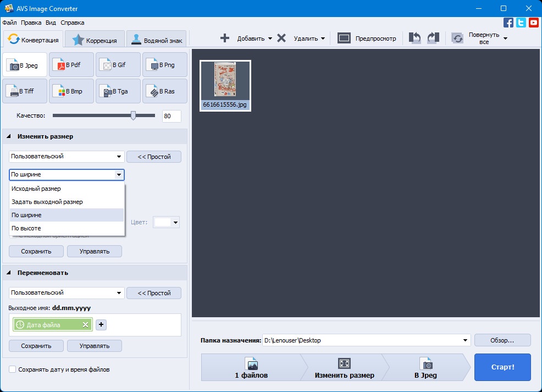Switch to the Коррекция tab
The image size is (542, 392).
95,40
